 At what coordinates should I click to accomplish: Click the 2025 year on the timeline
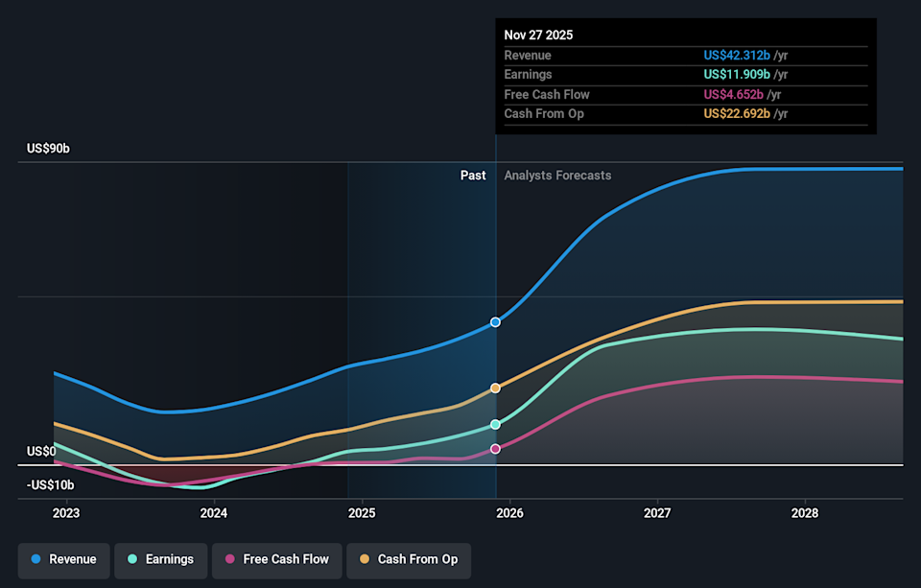(x=362, y=513)
